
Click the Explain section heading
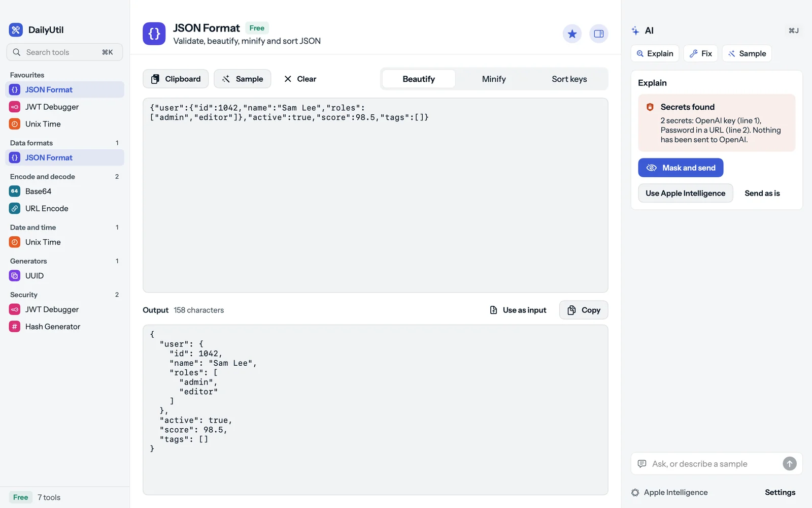652,83
